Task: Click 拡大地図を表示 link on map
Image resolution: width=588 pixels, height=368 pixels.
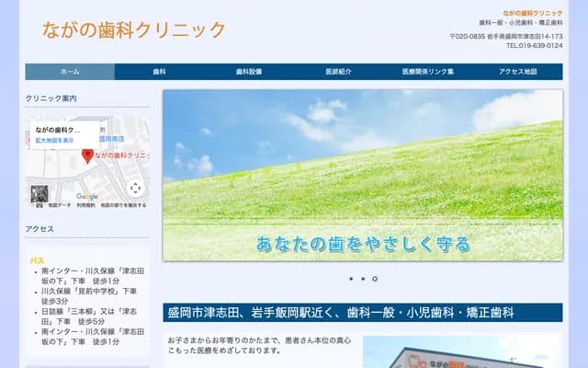Action: (x=55, y=141)
